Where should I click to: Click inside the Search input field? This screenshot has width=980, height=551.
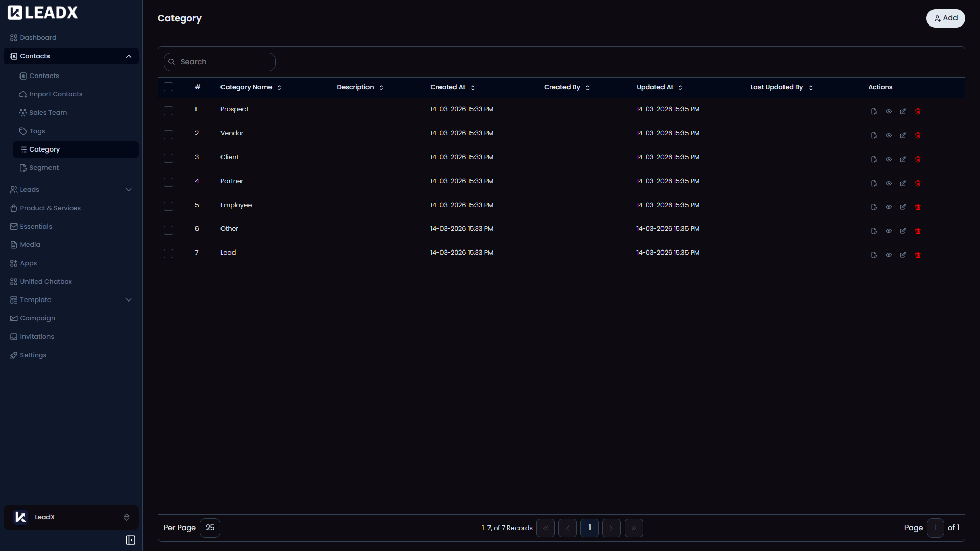tap(219, 62)
